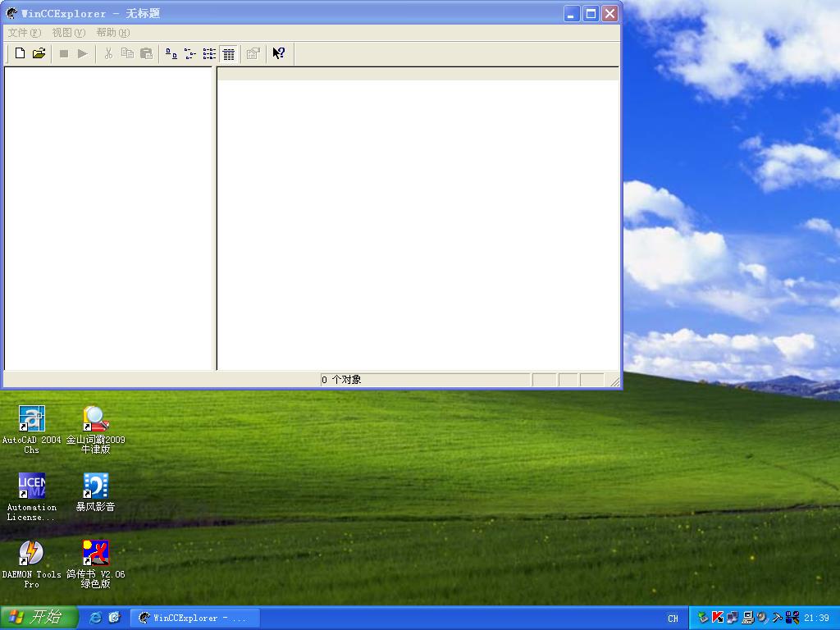Click the Paste toolbar icon

click(x=146, y=53)
